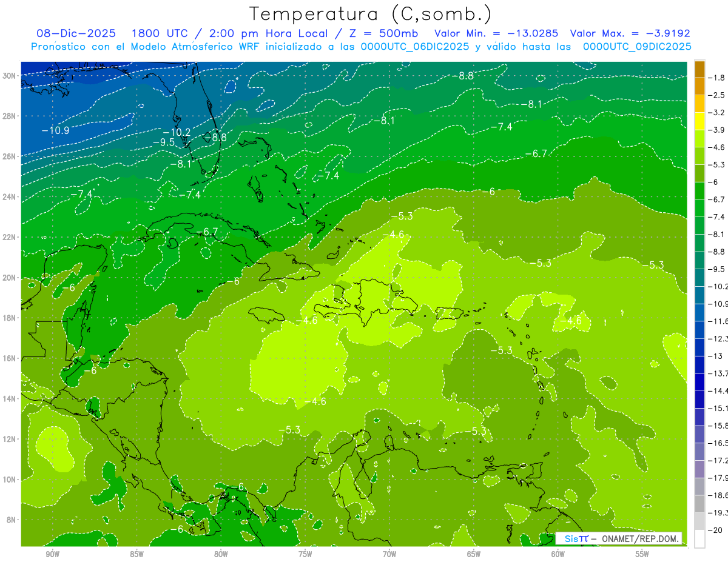This screenshot has height=562, width=728.
Task: Click the "90W" longitude axis label
Action: coord(52,554)
